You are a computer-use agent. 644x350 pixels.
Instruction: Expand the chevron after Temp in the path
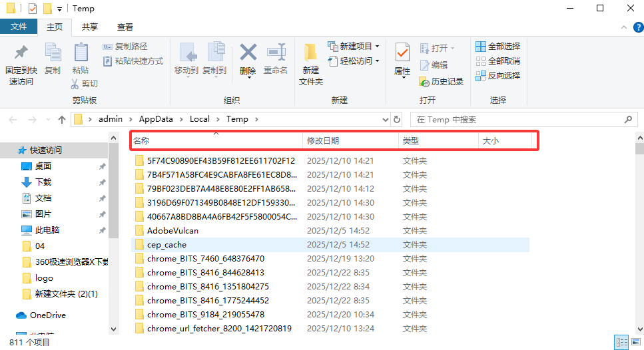coord(256,119)
